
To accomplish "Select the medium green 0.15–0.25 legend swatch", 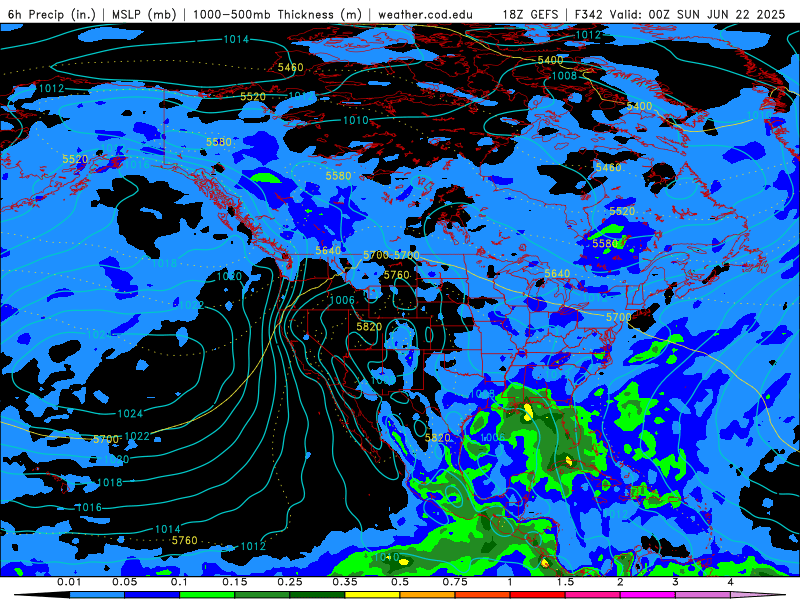I will pos(262,595).
